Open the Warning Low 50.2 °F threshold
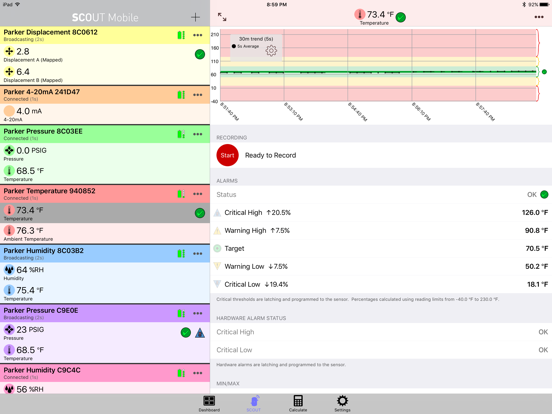552x414 pixels. (381, 266)
